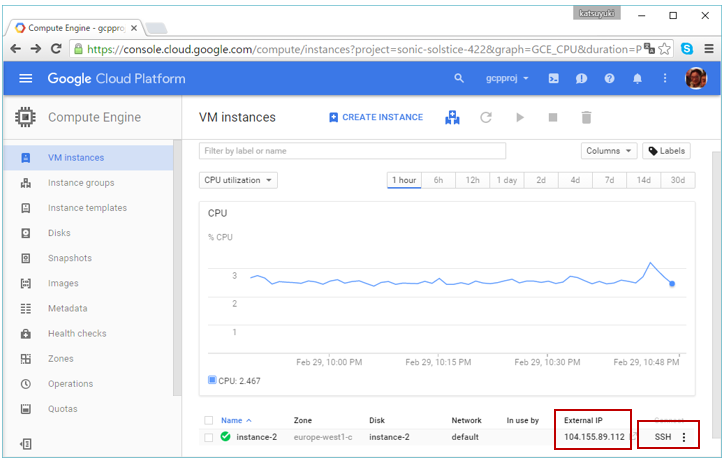The height and width of the screenshot is (459, 723).
Task: Check the instance-2 row checkbox
Action: click(208, 437)
